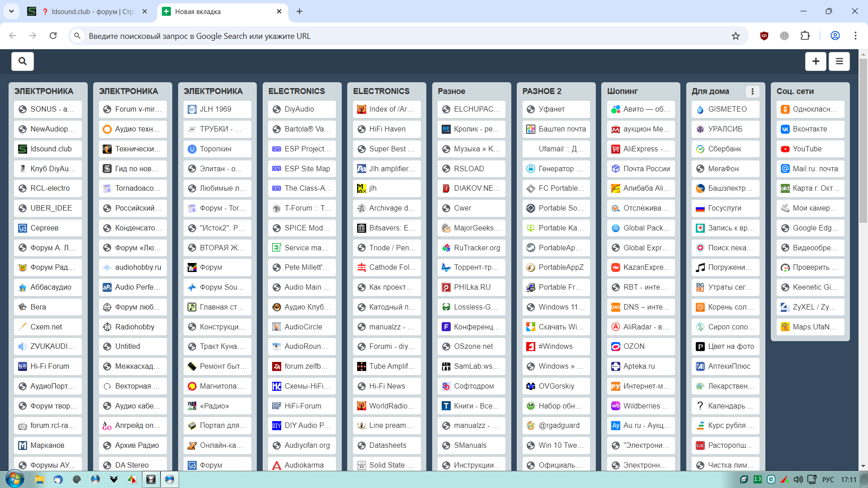Open the Для дома group options menu
Image resolution: width=868 pixels, height=488 pixels.
point(752,91)
